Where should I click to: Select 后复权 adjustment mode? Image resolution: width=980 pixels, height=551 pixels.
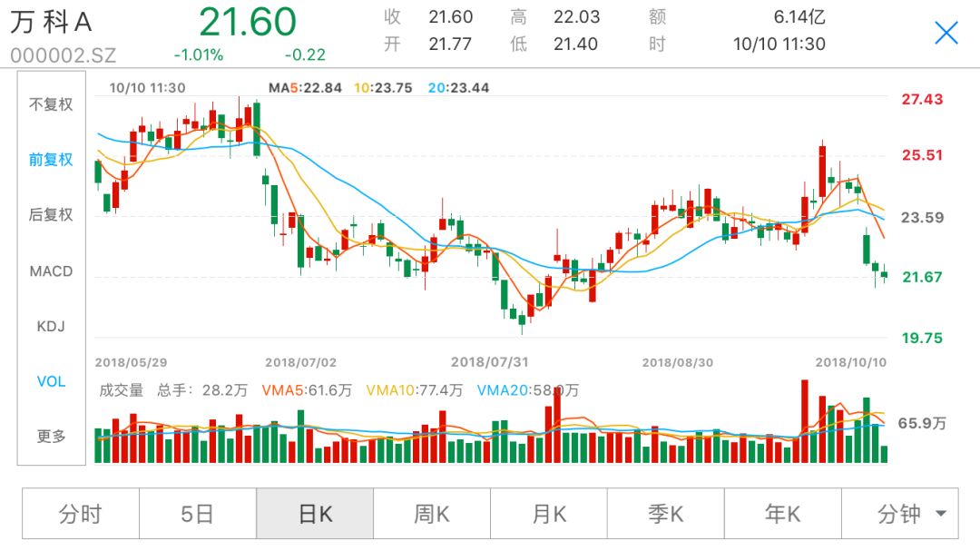tap(51, 214)
